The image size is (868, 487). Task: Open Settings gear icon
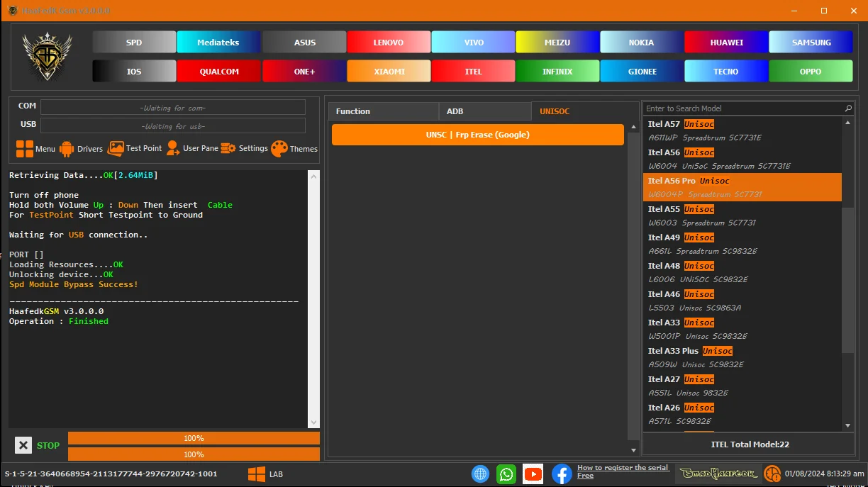(228, 149)
